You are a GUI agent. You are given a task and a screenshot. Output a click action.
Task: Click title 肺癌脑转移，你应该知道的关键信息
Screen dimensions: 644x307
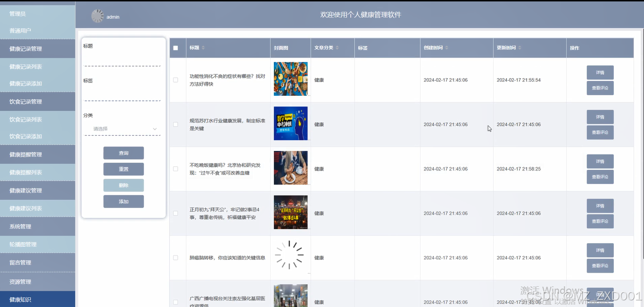click(227, 258)
